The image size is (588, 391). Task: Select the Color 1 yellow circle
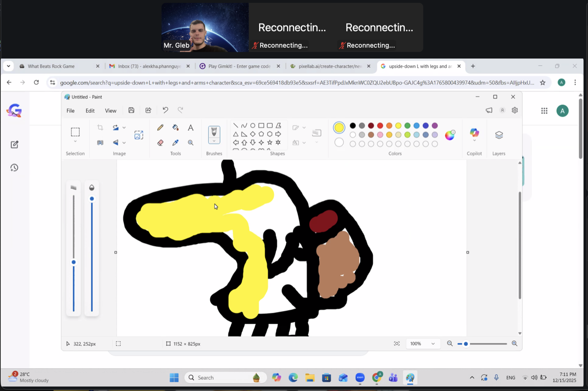tap(339, 128)
